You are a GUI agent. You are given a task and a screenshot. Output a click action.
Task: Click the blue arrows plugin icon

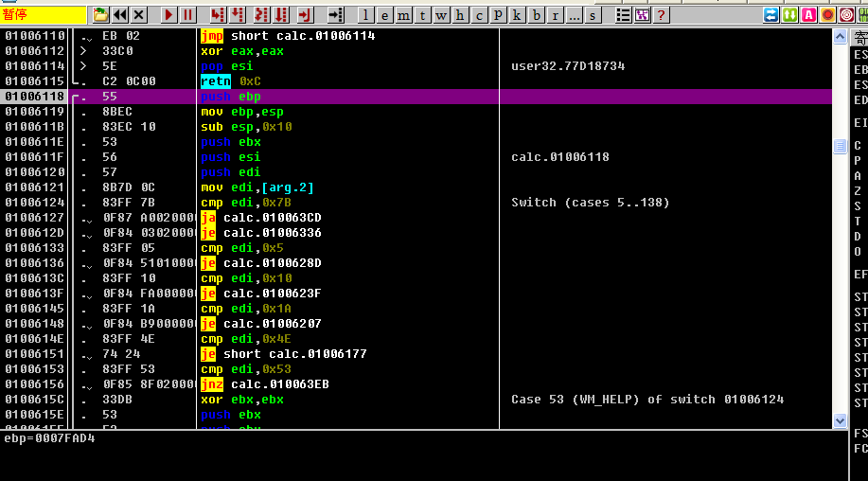pos(771,15)
